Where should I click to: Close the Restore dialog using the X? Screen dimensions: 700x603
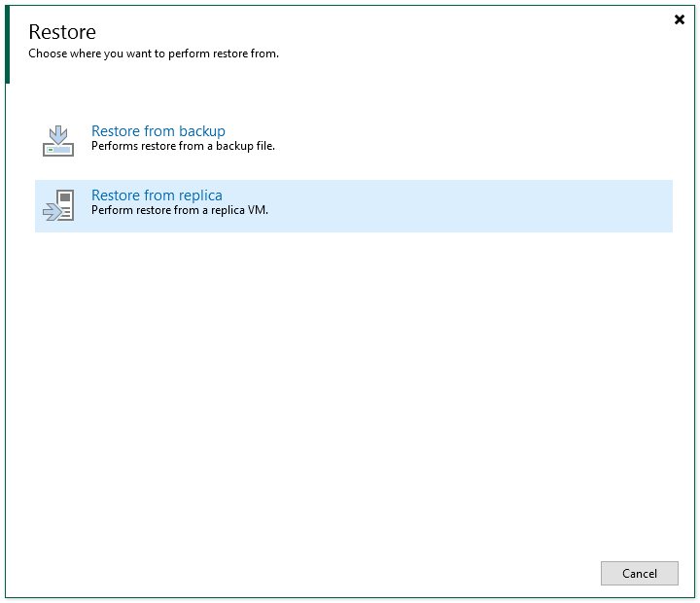680,19
